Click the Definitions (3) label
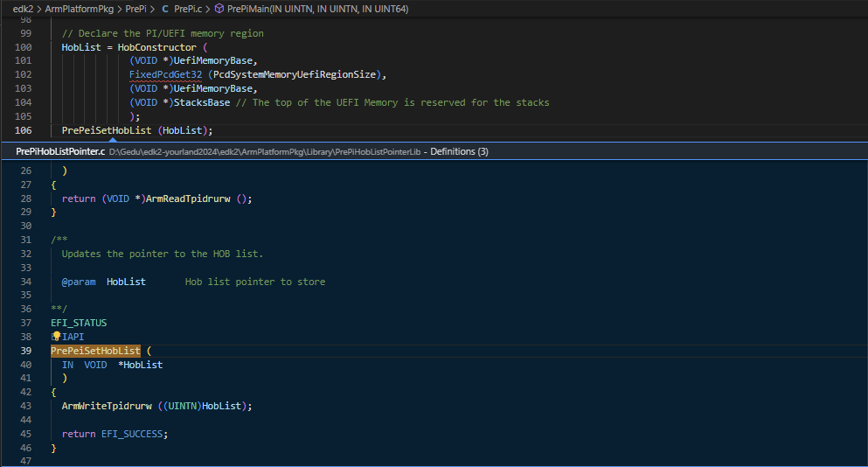868x467 pixels. tap(460, 151)
